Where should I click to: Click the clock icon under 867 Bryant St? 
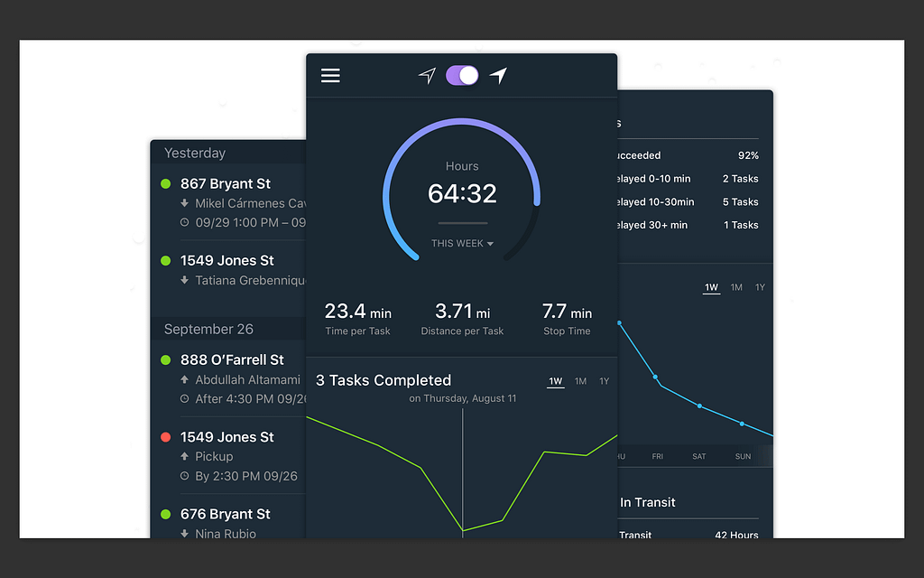point(187,222)
